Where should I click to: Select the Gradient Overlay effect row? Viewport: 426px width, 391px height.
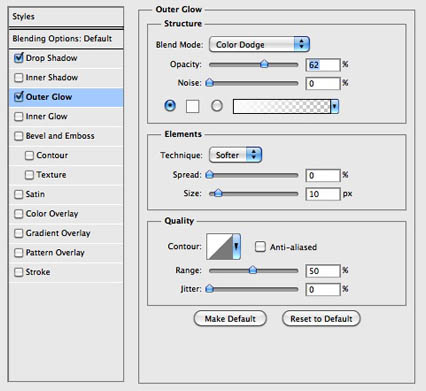point(66,233)
